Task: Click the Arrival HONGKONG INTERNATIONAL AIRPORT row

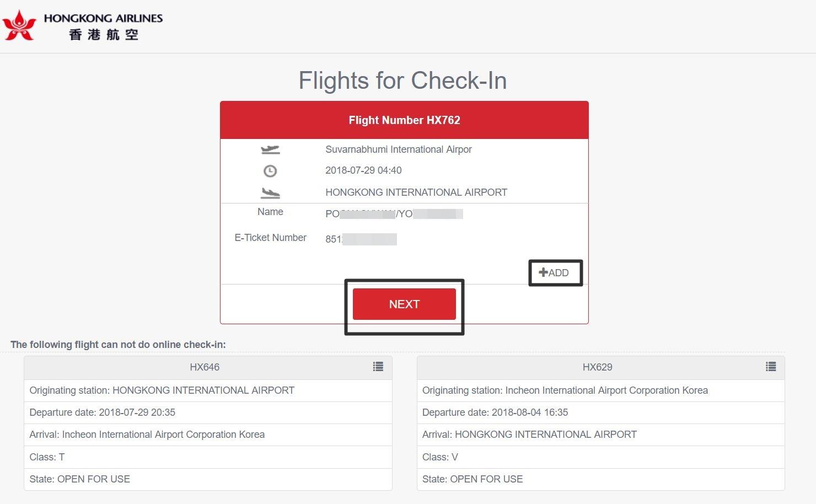Action: tap(600, 435)
